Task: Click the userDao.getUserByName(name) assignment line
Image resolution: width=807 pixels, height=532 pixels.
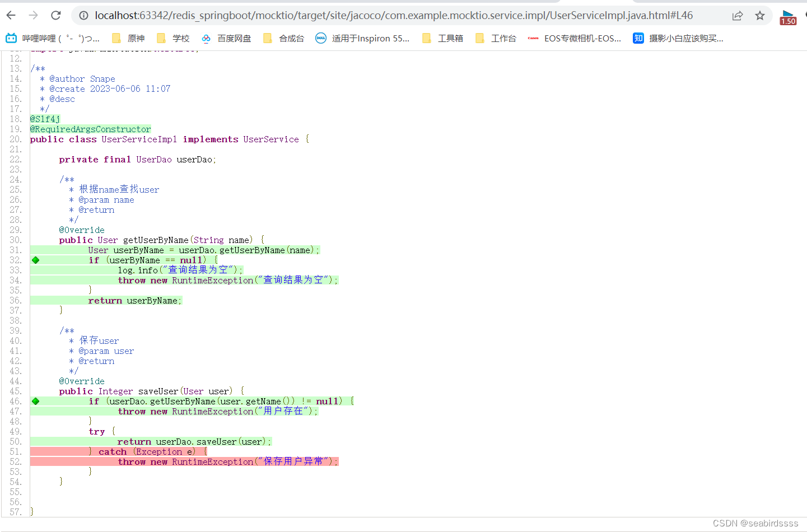Action: [x=204, y=250]
